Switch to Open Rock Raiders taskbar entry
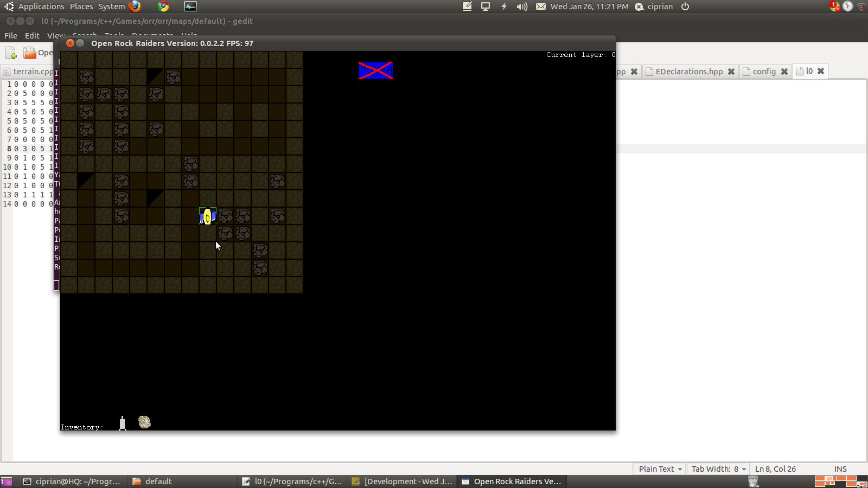 512,481
